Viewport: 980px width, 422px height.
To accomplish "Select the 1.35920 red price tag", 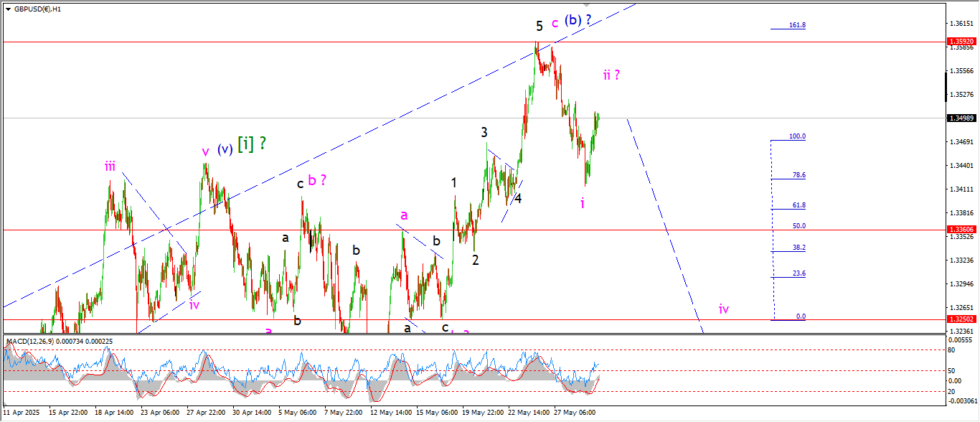I will point(961,42).
